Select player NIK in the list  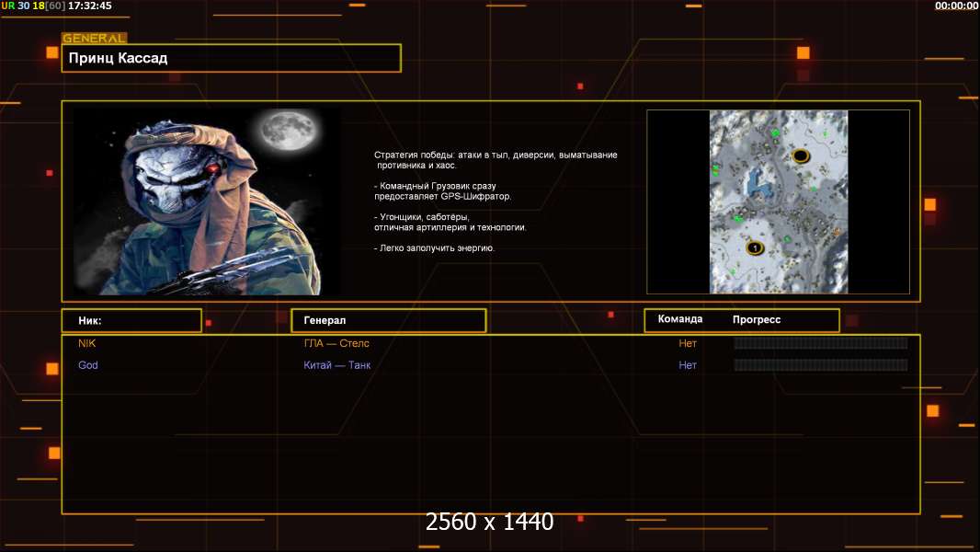click(x=87, y=343)
